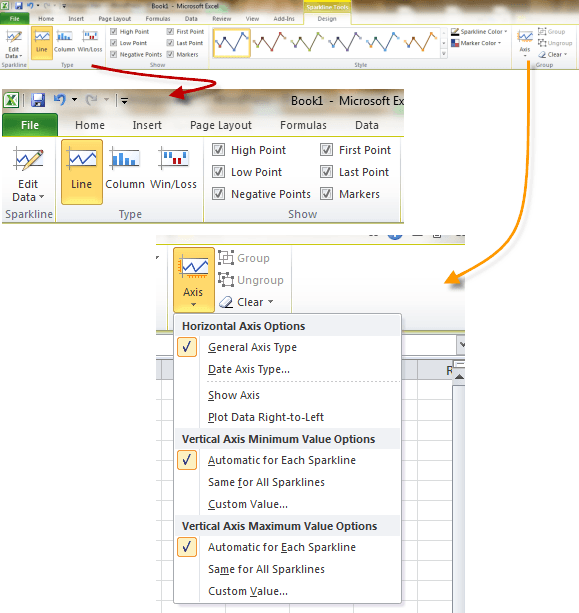Click the Undo arrow icon
Image resolution: width=579 pixels, height=613 pixels.
59,100
